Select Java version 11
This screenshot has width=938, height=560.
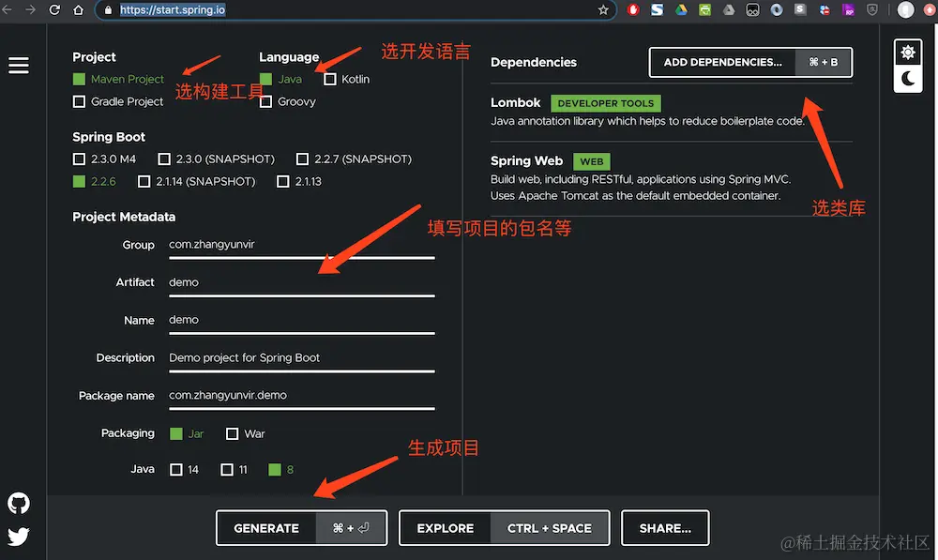234,470
